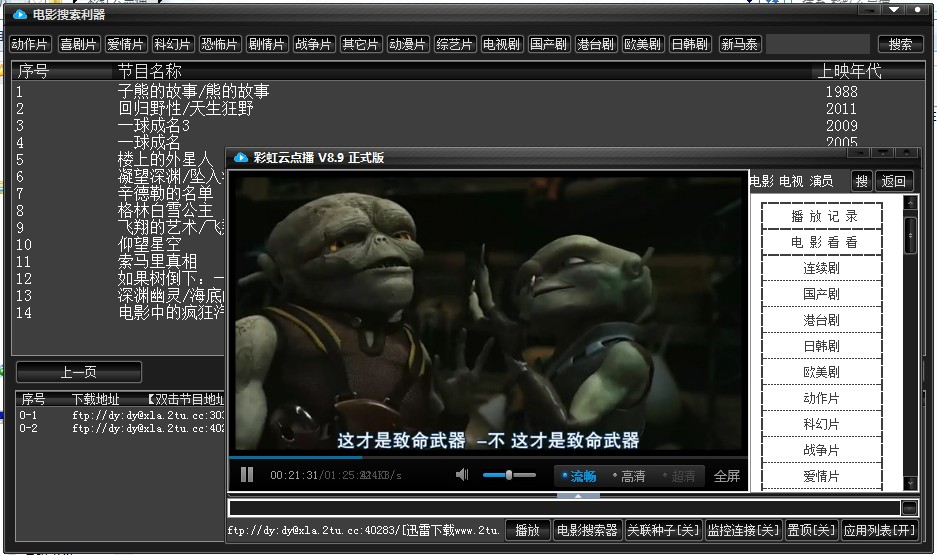Select 爱情片 in side list
The width and height of the screenshot is (937, 555).
tap(822, 476)
